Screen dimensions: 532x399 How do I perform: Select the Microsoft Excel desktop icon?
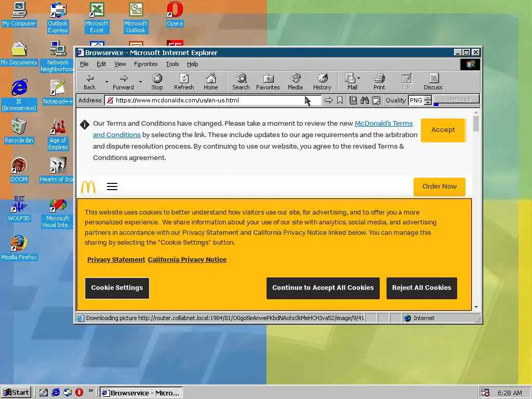[97, 18]
